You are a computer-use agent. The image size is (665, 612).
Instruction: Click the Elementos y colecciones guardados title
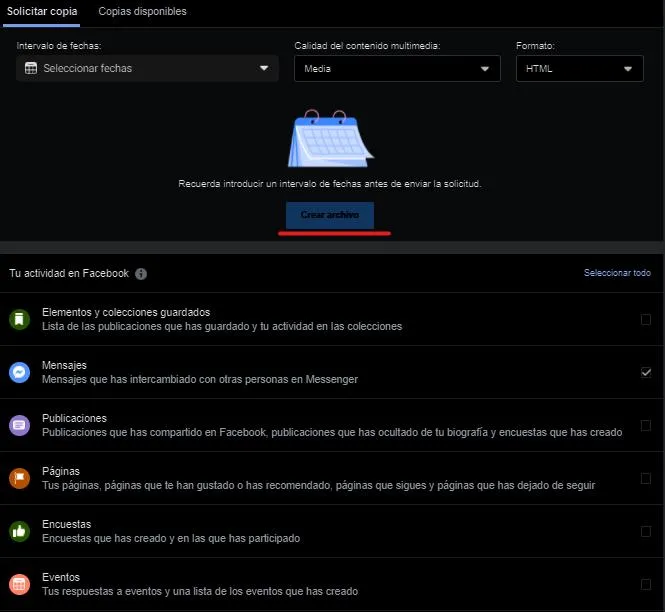[126, 312]
